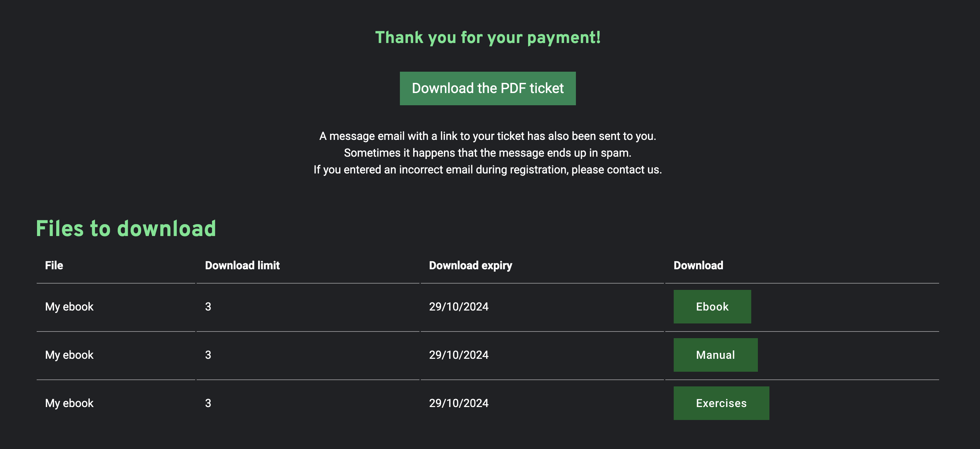Screen dimensions: 980x449
Task: Click download limit 3 in Ebook row
Action: pyautogui.click(x=208, y=307)
